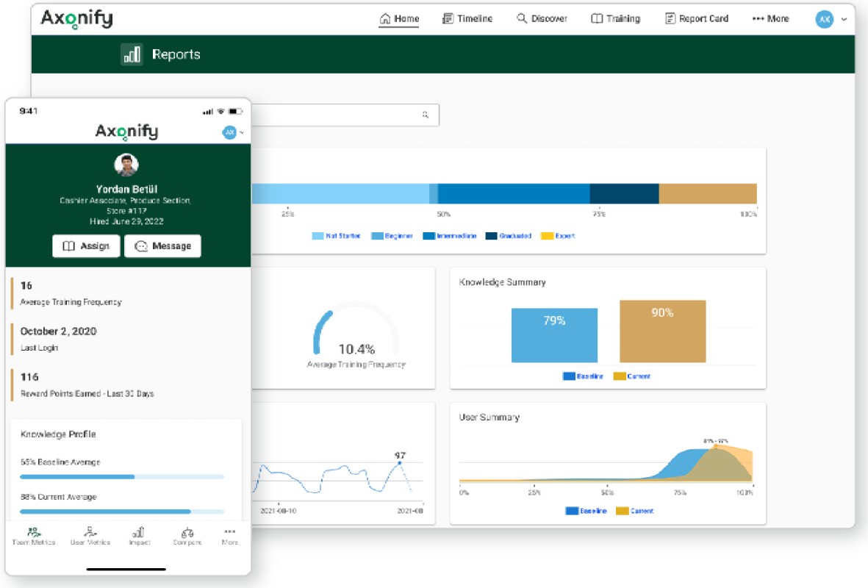
Task: Click the Not Started legend swatch
Action: pyautogui.click(x=318, y=236)
